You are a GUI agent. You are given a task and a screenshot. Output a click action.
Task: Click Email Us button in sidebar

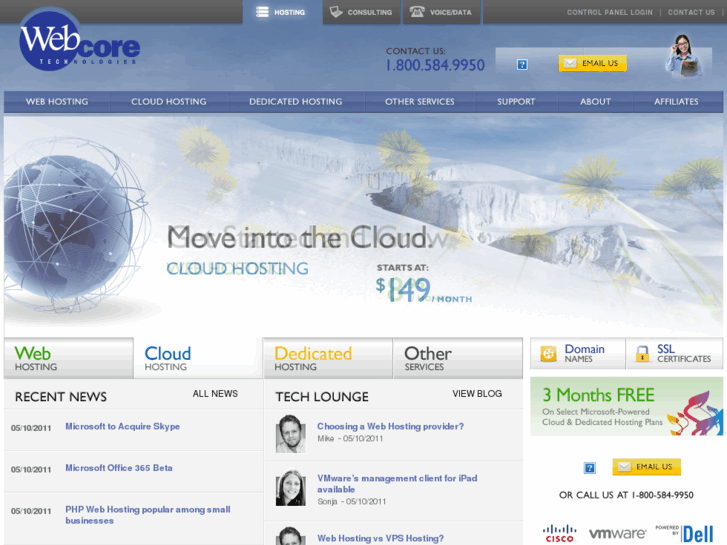pyautogui.click(x=647, y=467)
